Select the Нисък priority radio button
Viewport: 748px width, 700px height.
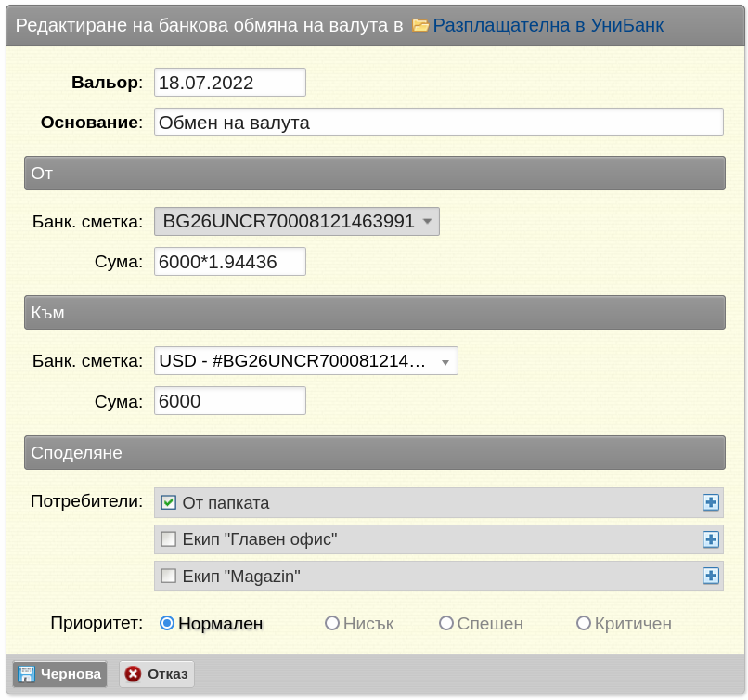click(x=332, y=623)
